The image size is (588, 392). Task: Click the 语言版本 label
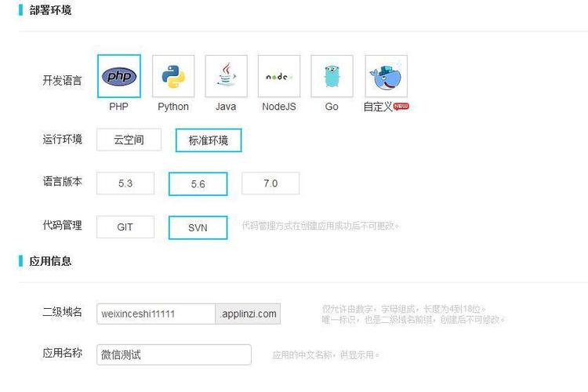tap(62, 182)
